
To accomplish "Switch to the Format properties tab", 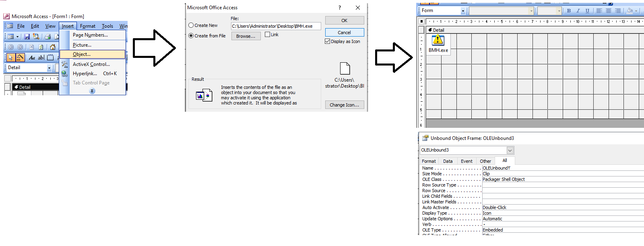I will (429, 161).
